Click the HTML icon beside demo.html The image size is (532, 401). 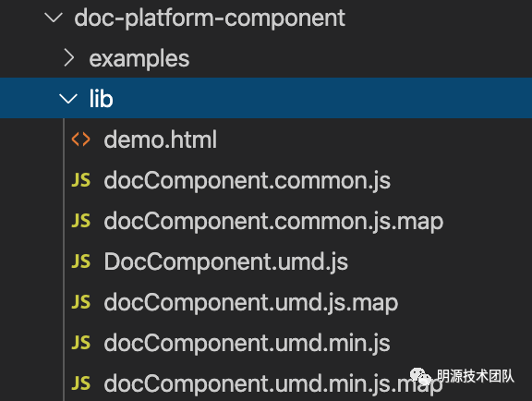click(x=80, y=140)
